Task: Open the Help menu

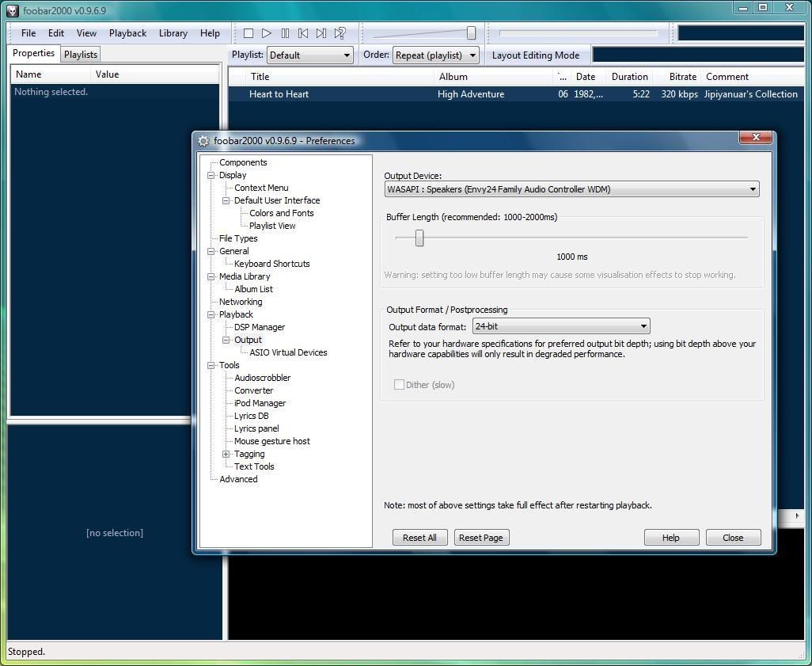Action: click(x=210, y=33)
